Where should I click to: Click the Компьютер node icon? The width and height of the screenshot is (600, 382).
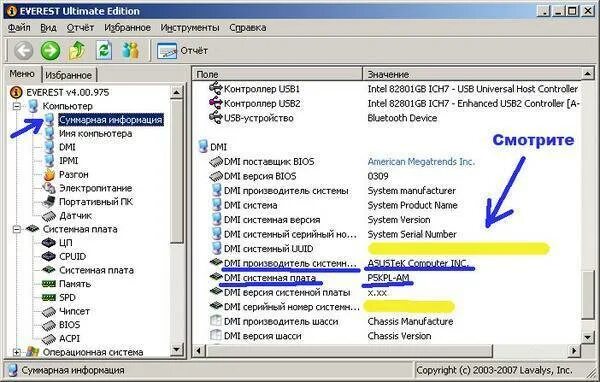coord(33,106)
